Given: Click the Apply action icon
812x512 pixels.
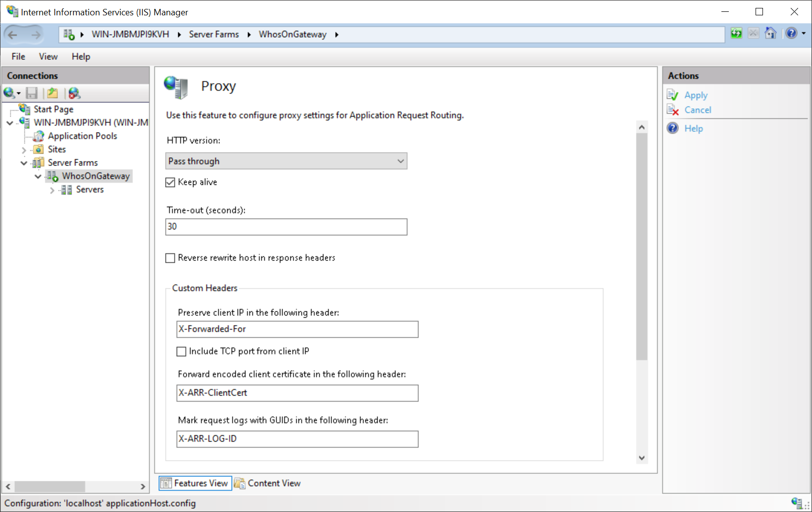Looking at the screenshot, I should click(x=672, y=95).
